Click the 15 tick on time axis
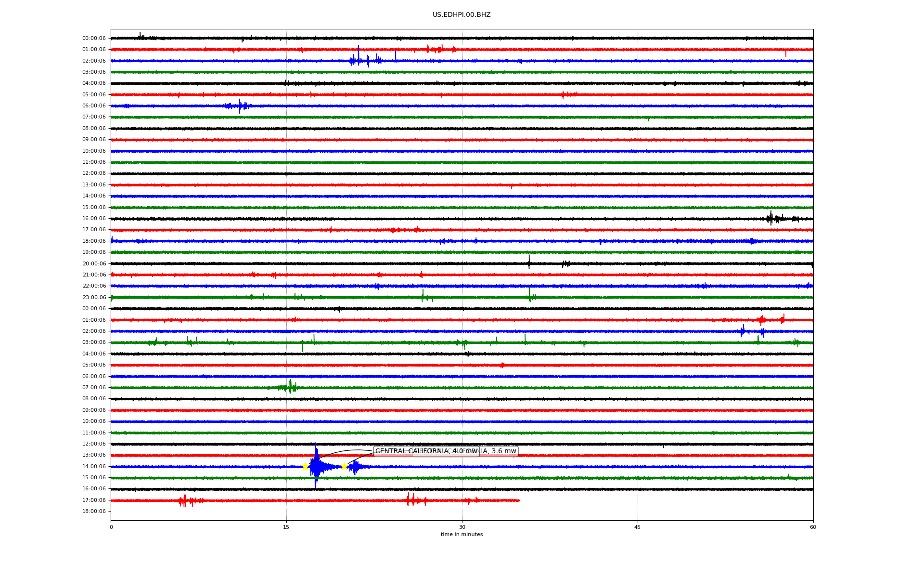Image resolution: width=924 pixels, height=578 pixels. (x=286, y=527)
